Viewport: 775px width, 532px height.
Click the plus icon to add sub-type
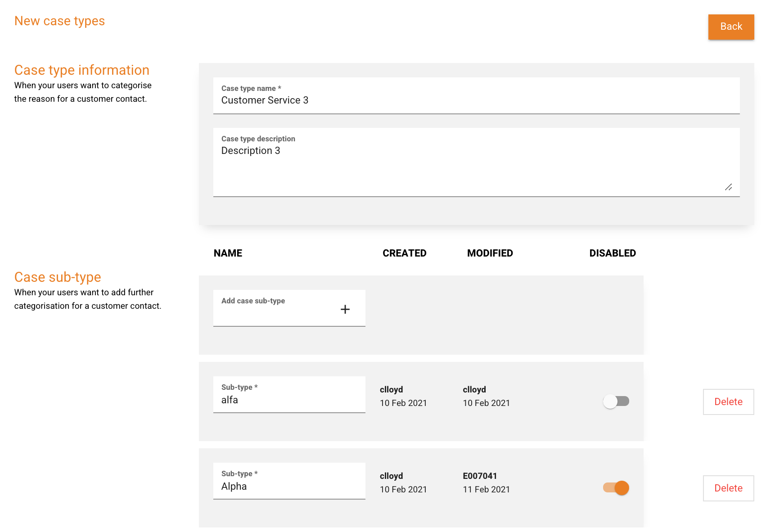pos(345,309)
